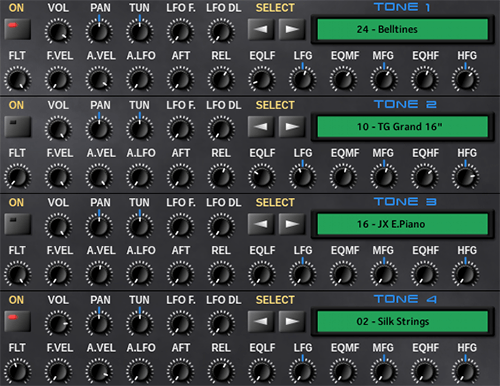Open the 02 - Silk Strings preset display
500x386 pixels.
(403, 321)
